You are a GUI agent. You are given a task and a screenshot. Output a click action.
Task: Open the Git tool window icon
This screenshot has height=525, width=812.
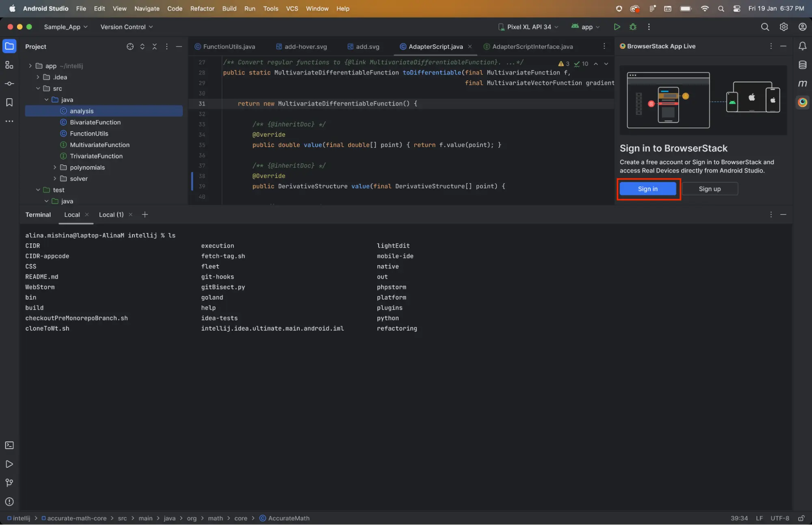tap(9, 483)
